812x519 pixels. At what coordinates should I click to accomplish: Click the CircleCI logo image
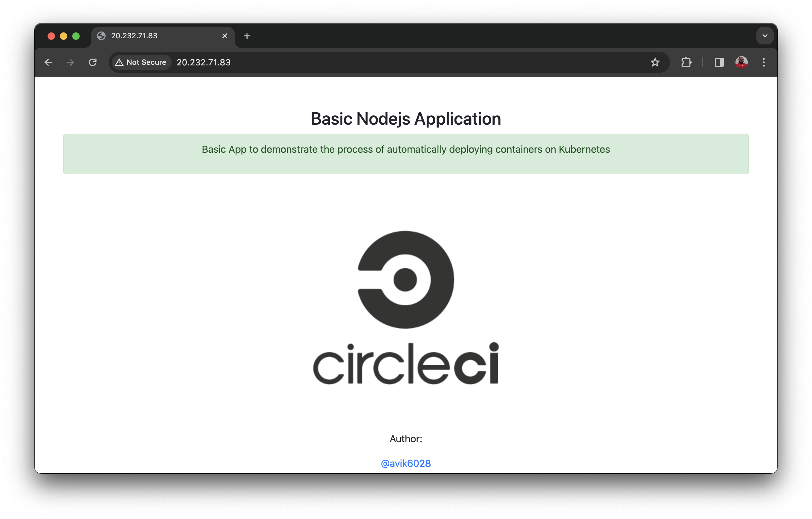tap(406, 307)
